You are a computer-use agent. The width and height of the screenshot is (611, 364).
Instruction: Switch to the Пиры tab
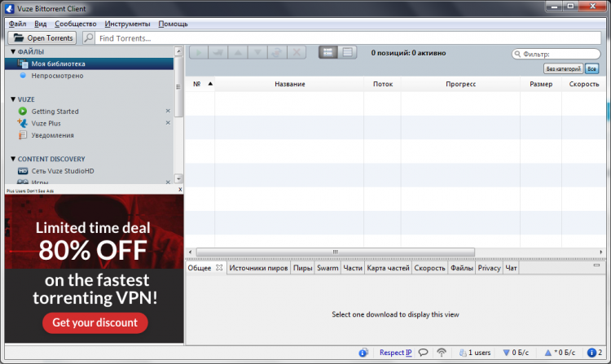302,268
